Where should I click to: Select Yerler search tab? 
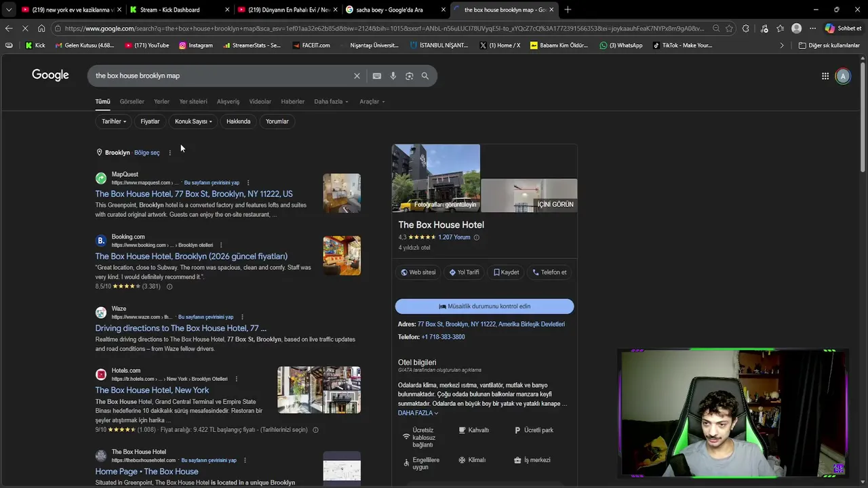161,102
